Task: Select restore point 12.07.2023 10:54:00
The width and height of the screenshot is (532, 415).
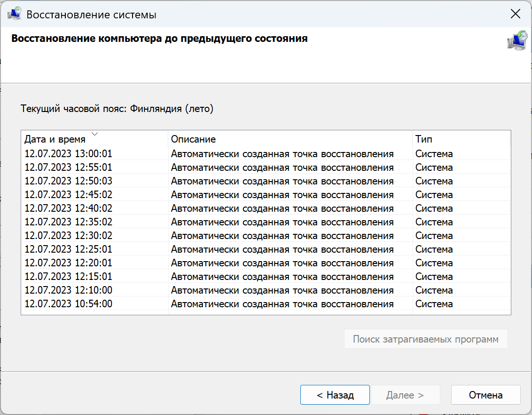Action: click(266, 303)
